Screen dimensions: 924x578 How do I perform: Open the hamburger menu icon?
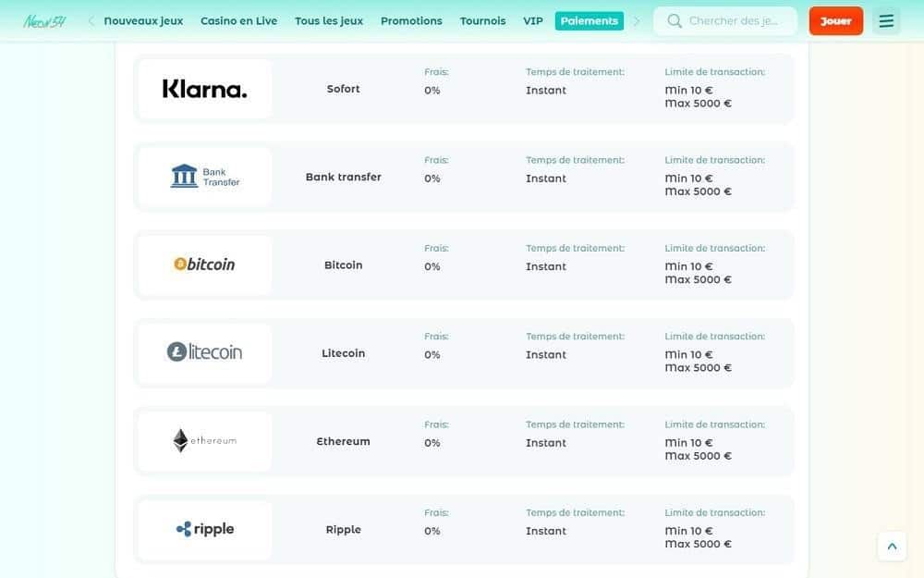[886, 21]
